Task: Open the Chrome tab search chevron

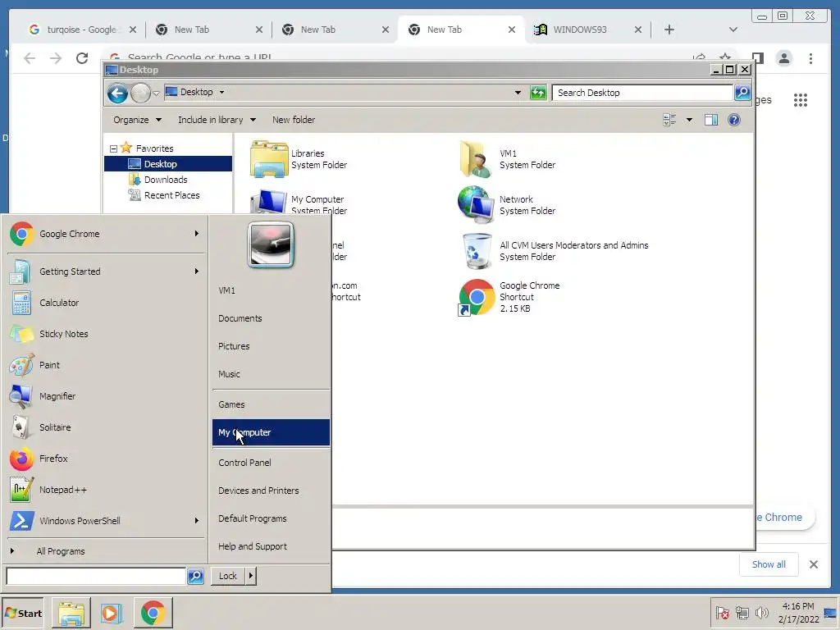Action: point(733,30)
